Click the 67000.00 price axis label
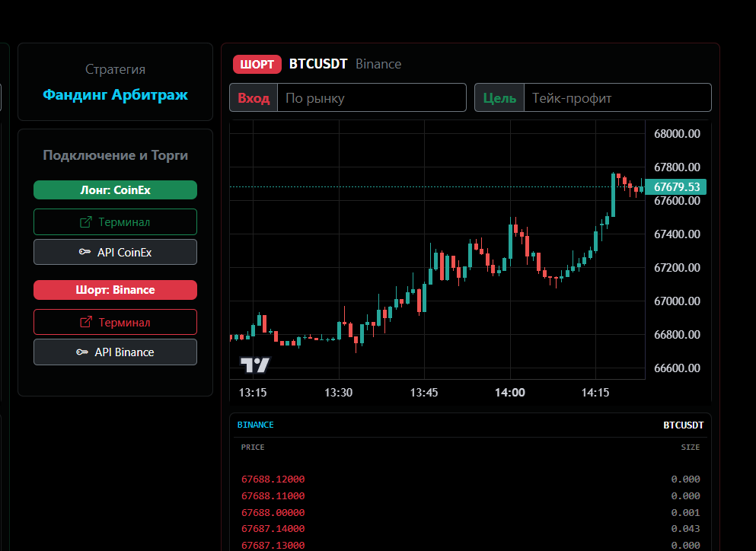The width and height of the screenshot is (756, 551). [677, 301]
